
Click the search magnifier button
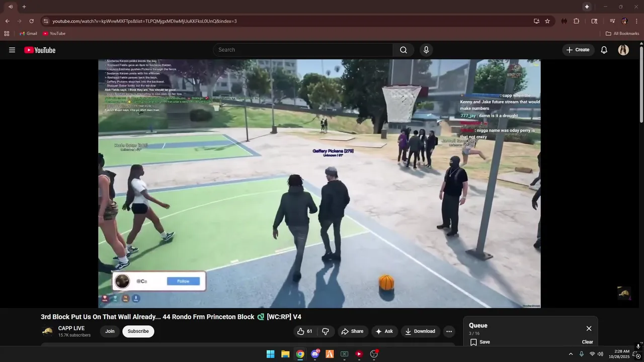404,50
